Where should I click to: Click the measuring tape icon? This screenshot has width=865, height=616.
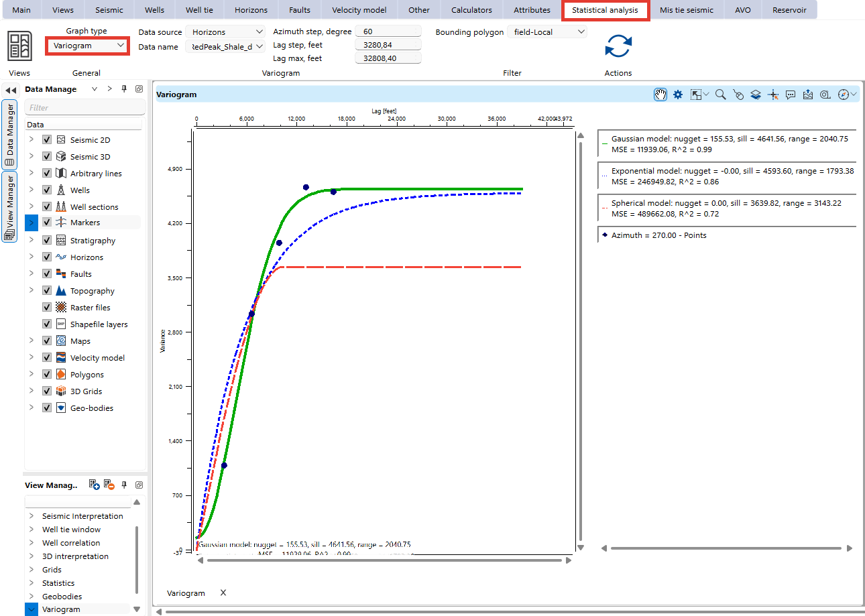825,95
